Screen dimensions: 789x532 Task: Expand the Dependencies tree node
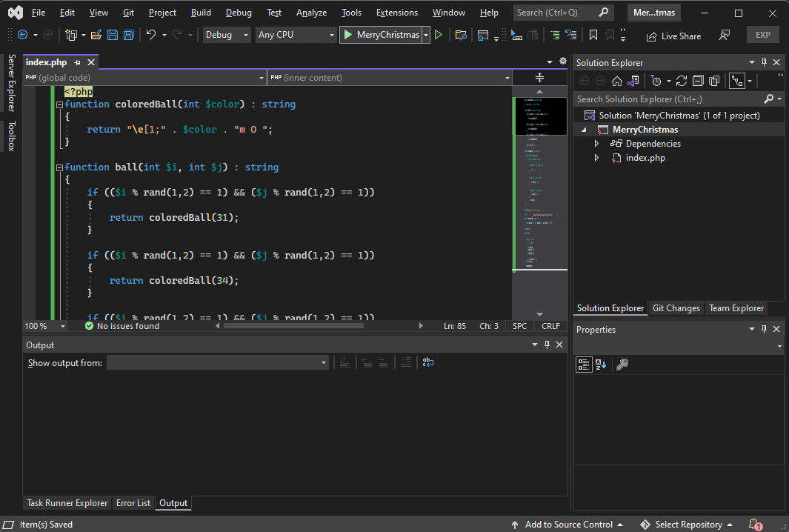(597, 144)
